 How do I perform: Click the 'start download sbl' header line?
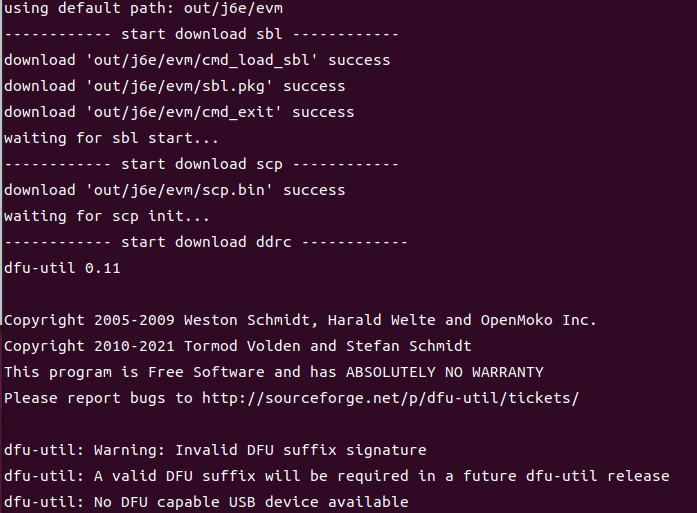tap(200, 34)
